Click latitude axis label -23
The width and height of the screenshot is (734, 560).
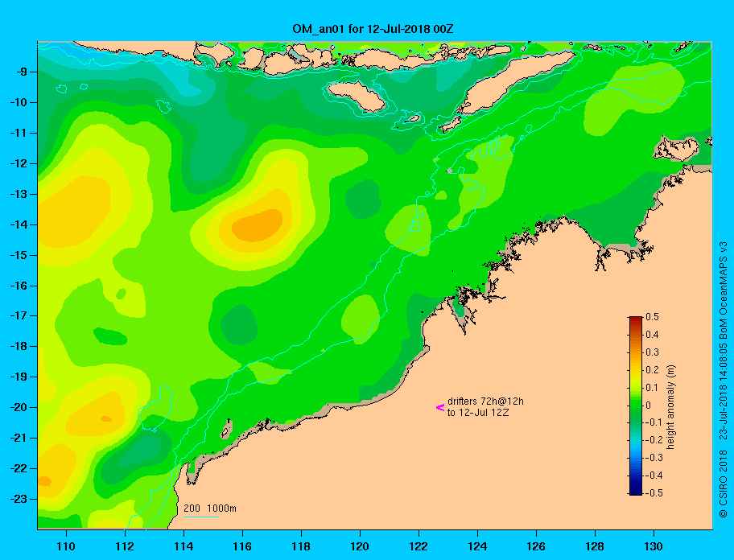pos(19,499)
